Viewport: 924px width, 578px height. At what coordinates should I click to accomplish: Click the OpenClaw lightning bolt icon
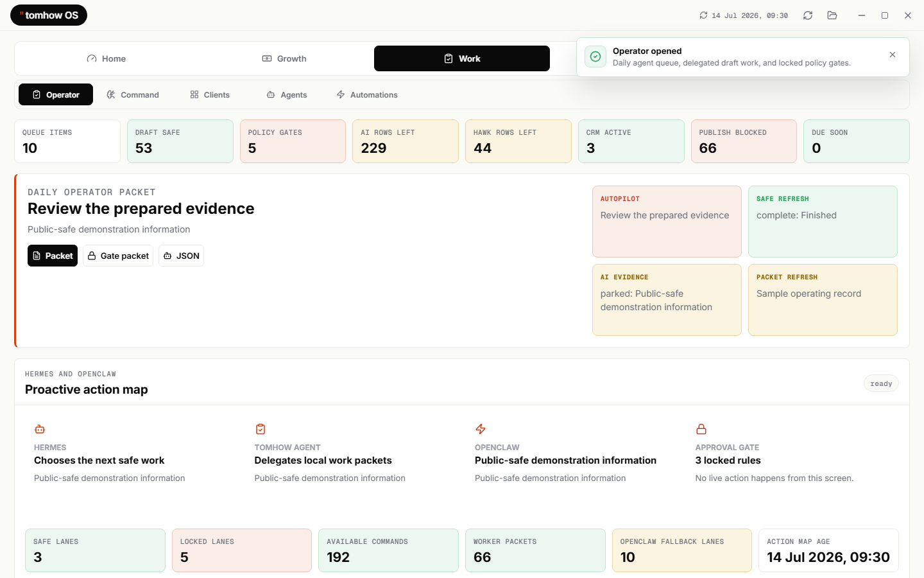pos(481,429)
